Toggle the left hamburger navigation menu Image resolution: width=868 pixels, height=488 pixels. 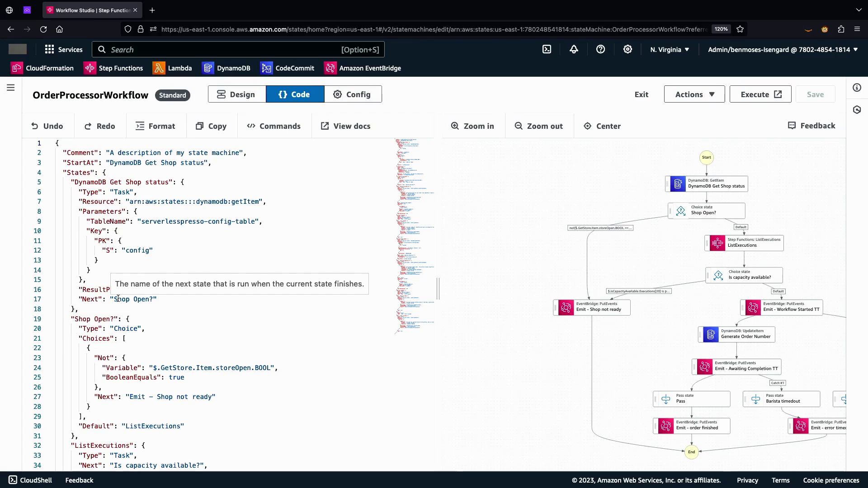11,88
